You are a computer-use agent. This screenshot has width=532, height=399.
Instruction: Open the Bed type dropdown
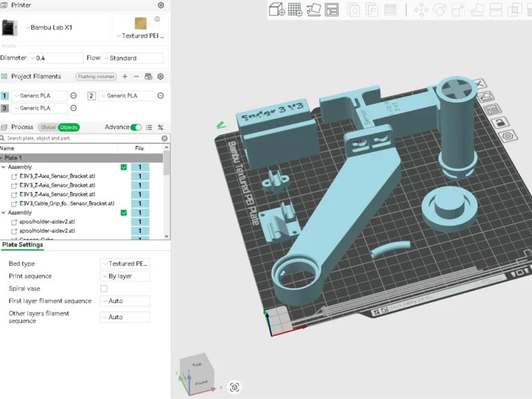click(125, 263)
